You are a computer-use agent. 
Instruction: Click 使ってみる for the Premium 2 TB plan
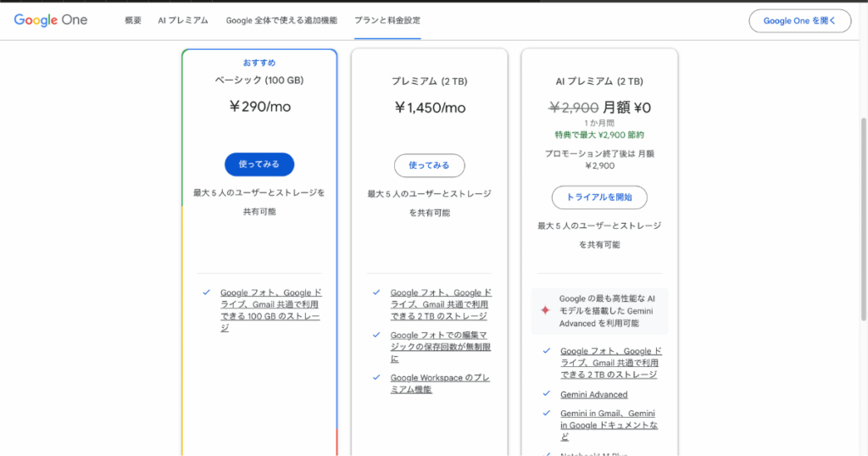429,165
